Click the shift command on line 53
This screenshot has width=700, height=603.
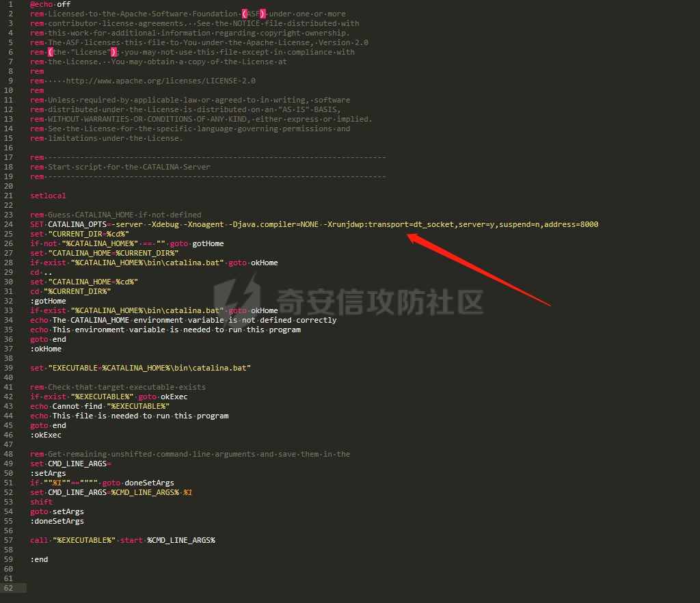click(42, 502)
